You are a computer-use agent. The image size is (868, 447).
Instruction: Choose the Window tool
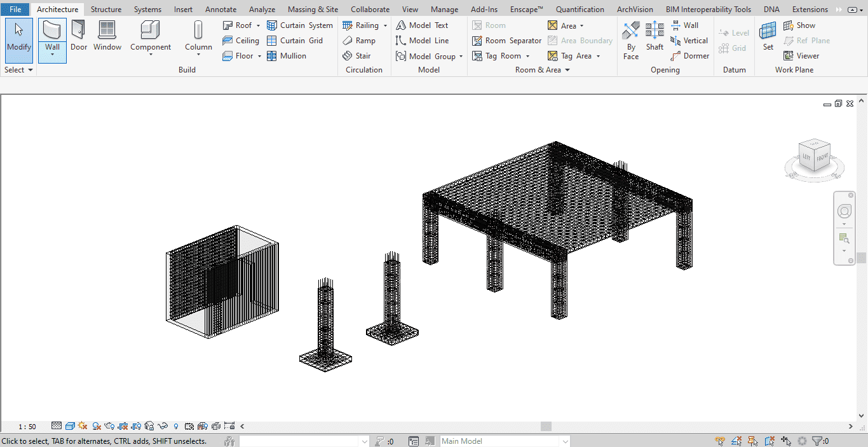click(x=107, y=35)
